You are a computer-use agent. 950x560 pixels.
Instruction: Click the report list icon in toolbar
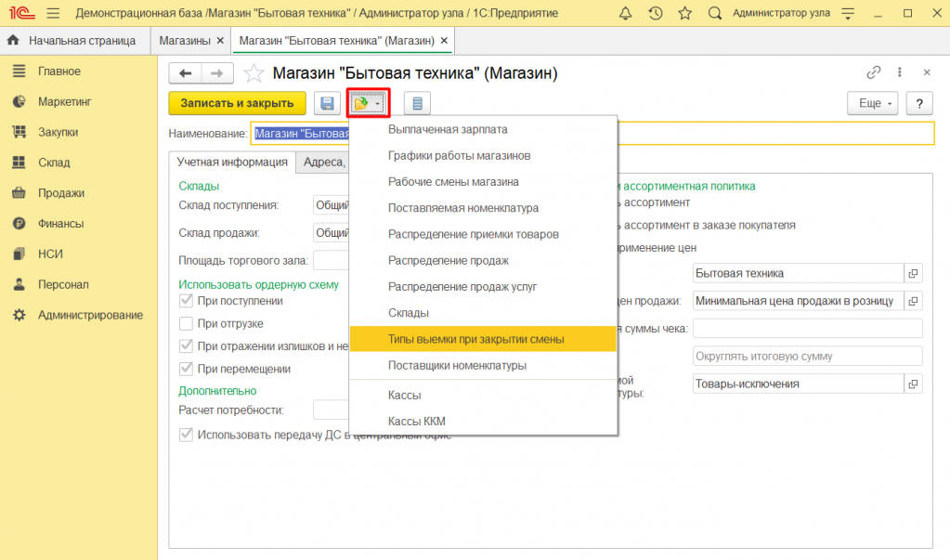pyautogui.click(x=417, y=103)
